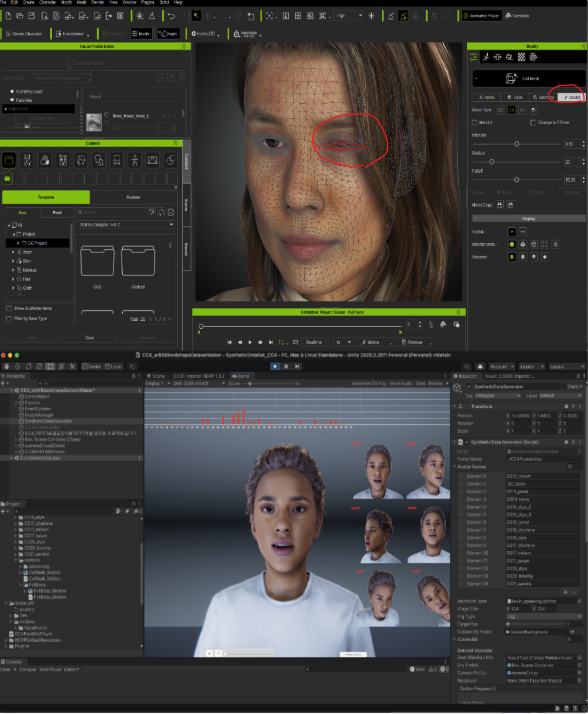
Task: Select Unity's Hand tool
Action: 6,367
